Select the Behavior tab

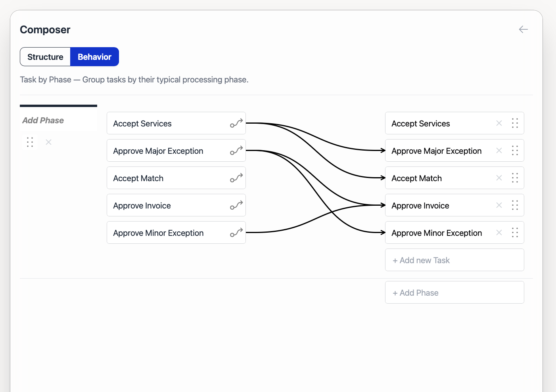(94, 57)
